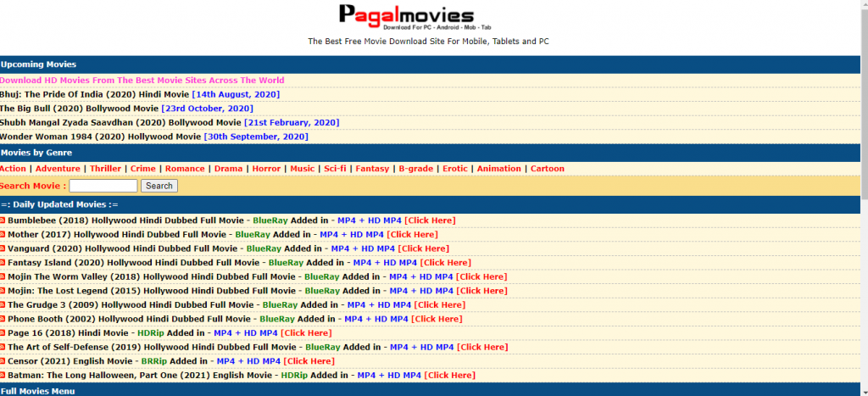Click [Click Here] for Mother (2017)
The height and width of the screenshot is (396, 868).
(x=413, y=235)
